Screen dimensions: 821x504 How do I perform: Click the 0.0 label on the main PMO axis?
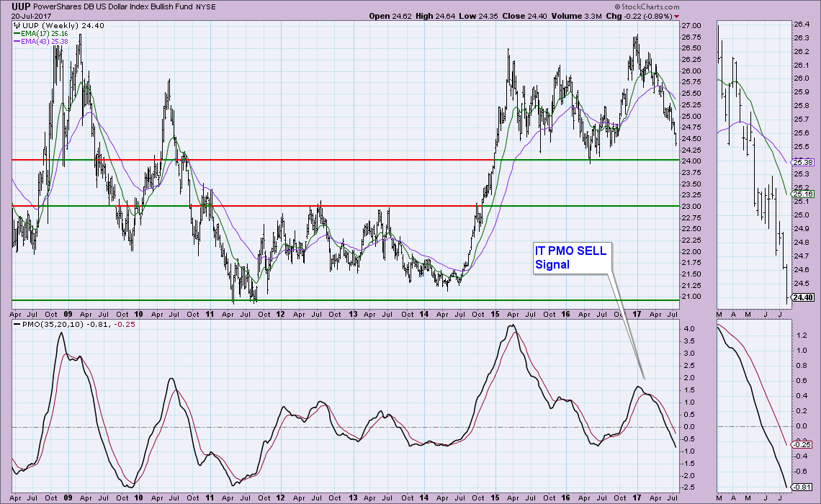click(x=688, y=426)
